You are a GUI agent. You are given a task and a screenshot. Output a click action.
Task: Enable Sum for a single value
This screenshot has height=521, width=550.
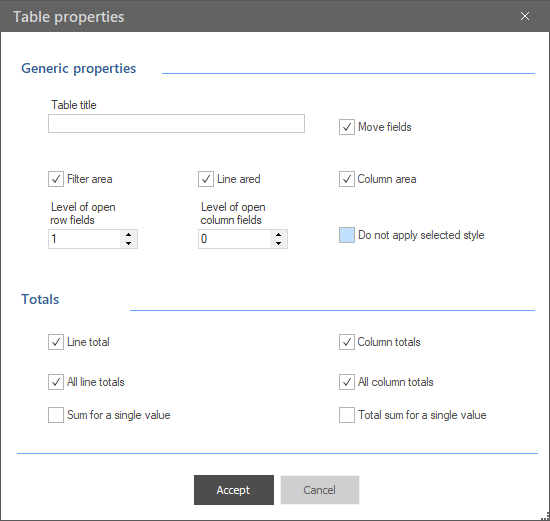pos(56,415)
